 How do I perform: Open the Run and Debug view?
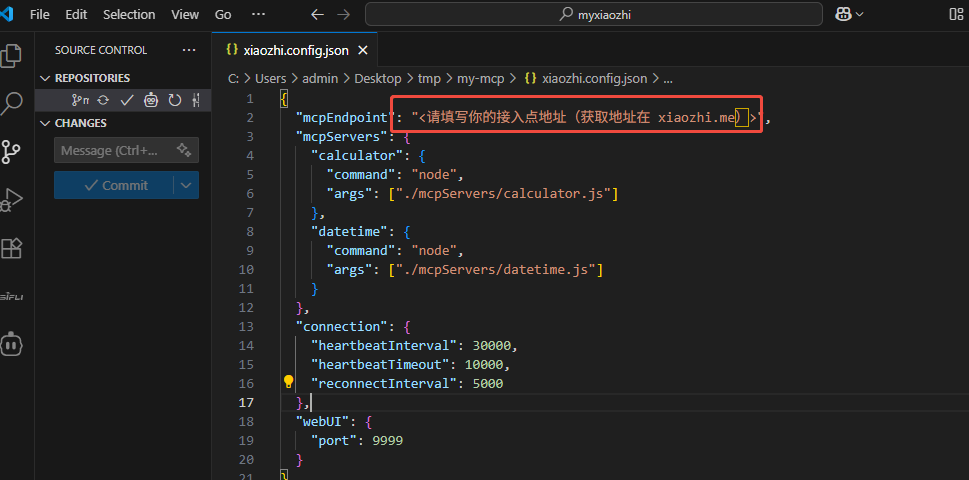[11, 200]
